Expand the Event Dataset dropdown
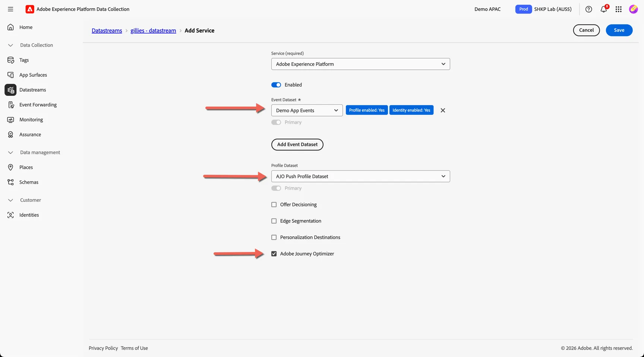 307,110
